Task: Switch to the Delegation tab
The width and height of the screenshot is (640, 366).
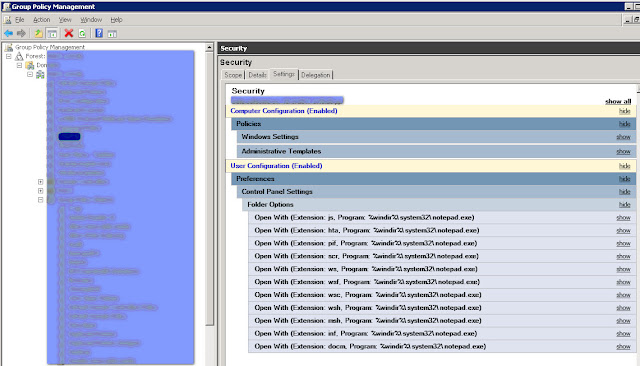Action: 316,75
